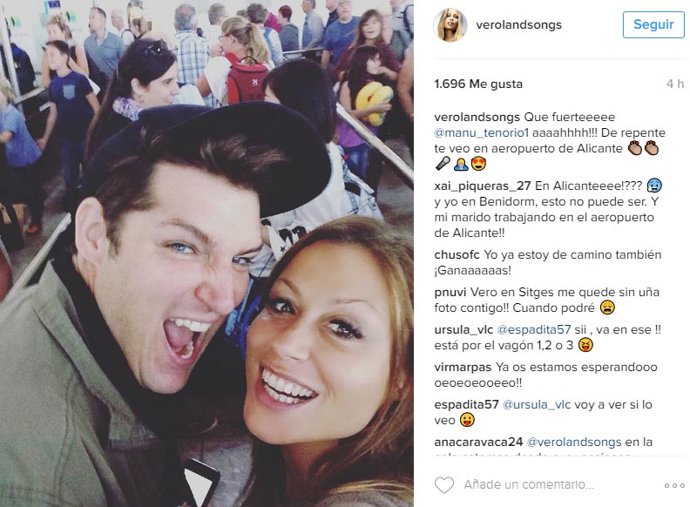The width and height of the screenshot is (690, 507).
Task: Click the selfie photo of the post
Action: [x=207, y=254]
